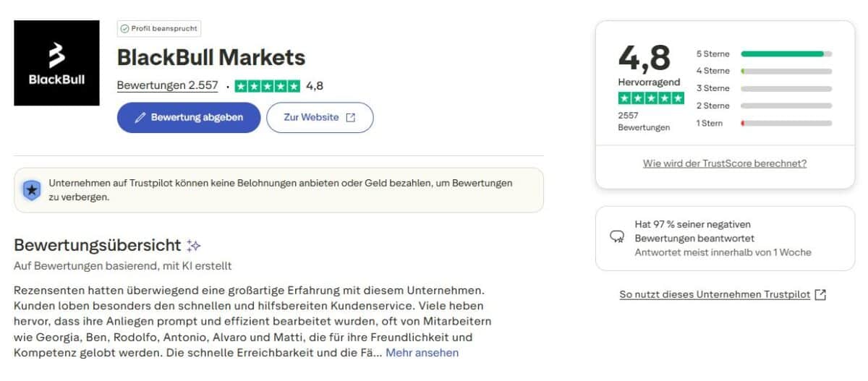The image size is (868, 381).
Task: Filter reviews by 1 Stern
Action: point(709,123)
